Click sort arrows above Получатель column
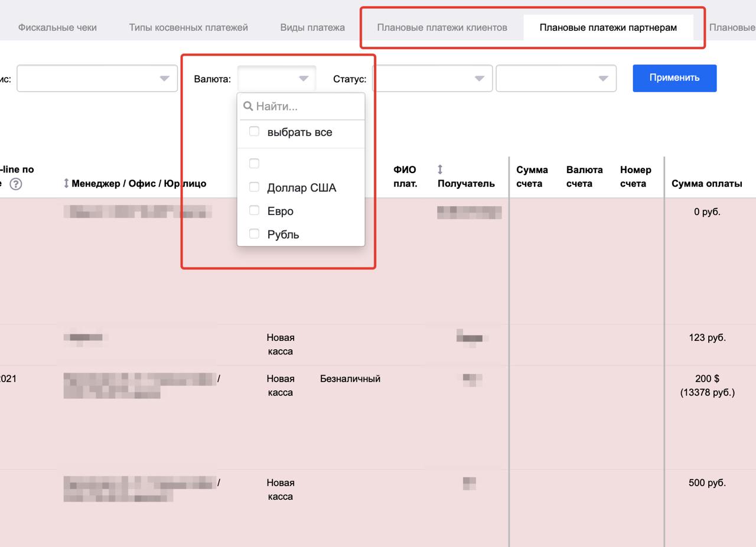Screen dimensions: 756x547 coord(440,170)
